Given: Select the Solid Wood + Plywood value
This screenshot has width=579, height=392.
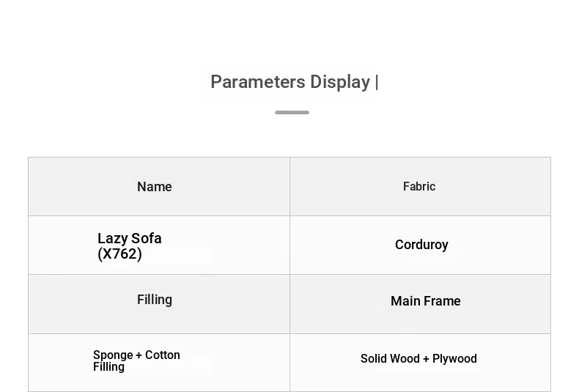Looking at the screenshot, I should [418, 359].
